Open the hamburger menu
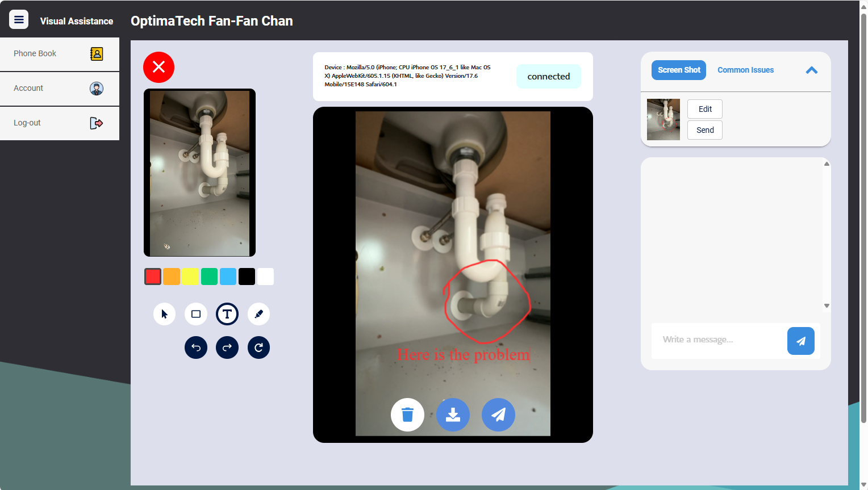Image resolution: width=868 pixels, height=490 pixels. [x=19, y=20]
